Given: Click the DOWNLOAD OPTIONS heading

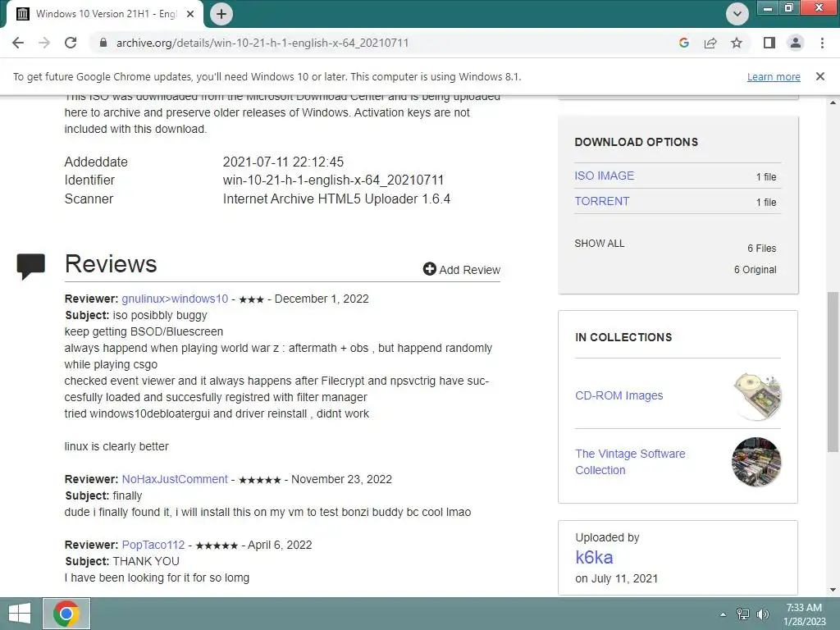Looking at the screenshot, I should 637,142.
